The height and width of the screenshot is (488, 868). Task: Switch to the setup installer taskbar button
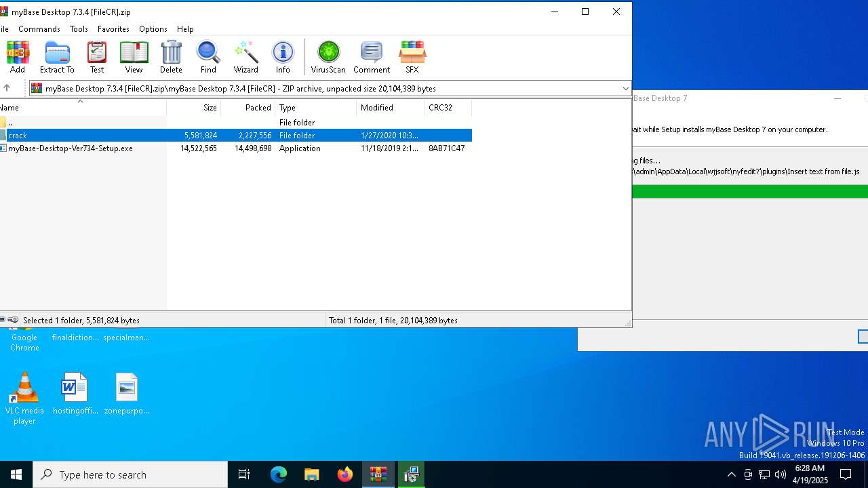pyautogui.click(x=411, y=474)
